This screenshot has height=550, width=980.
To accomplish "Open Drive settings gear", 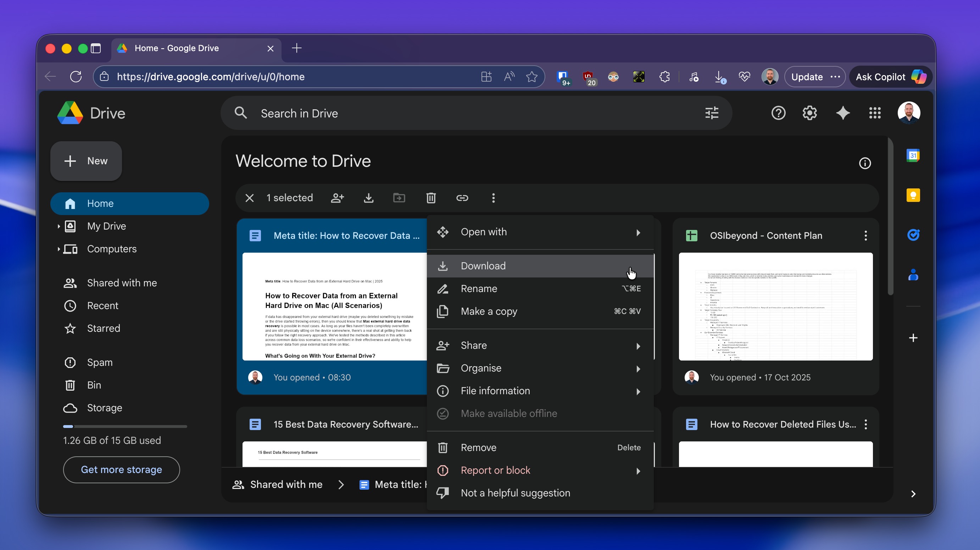I will point(809,113).
